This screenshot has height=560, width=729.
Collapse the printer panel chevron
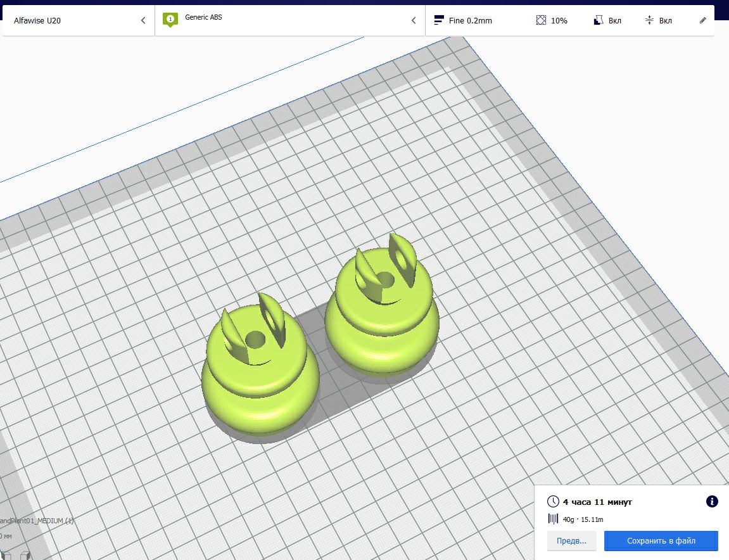[143, 20]
